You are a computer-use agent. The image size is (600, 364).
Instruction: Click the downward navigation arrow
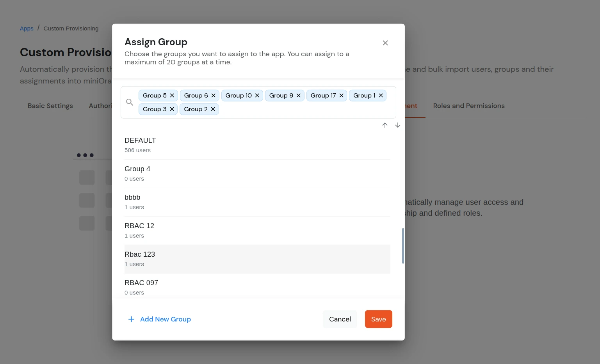coord(397,125)
